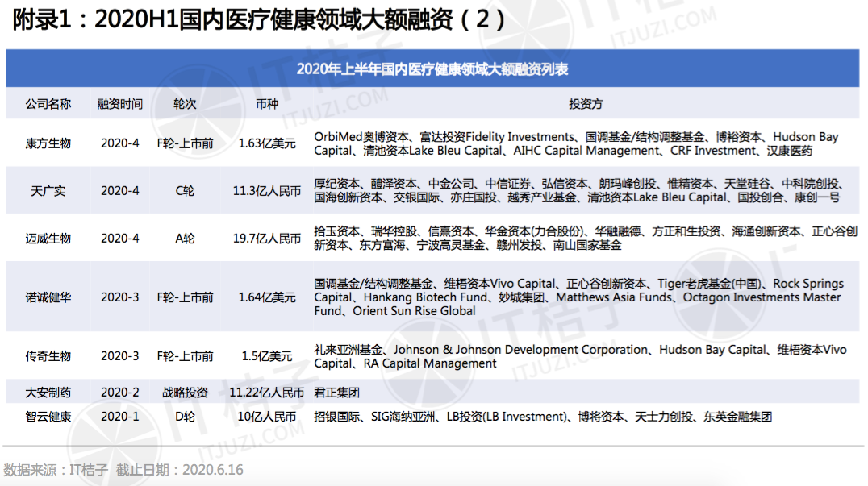The image size is (868, 486).
Task: Click investor list starting with 厚纪资本
Action: point(579,191)
